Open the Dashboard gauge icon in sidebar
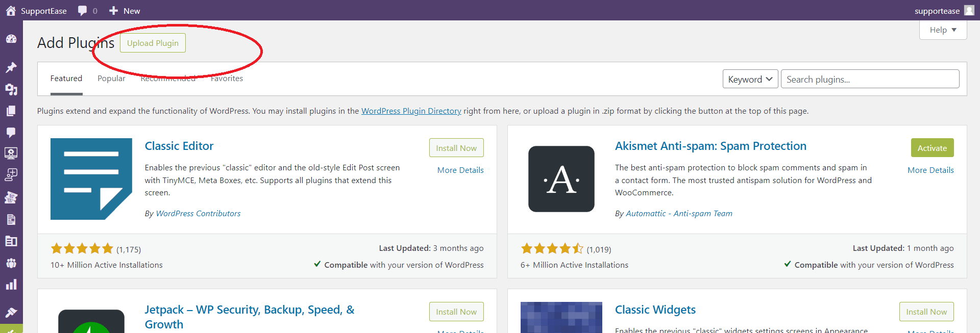The height and width of the screenshot is (333, 980). point(11,39)
